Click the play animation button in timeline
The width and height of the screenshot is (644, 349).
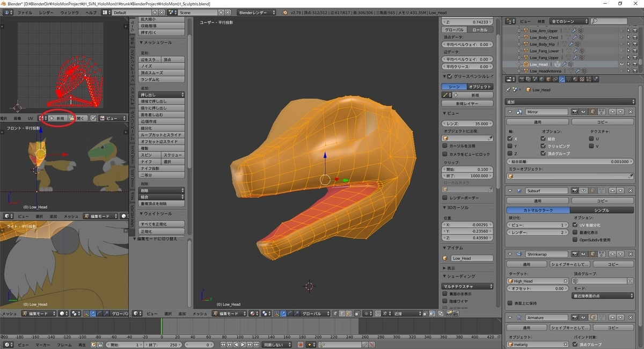[x=243, y=345]
